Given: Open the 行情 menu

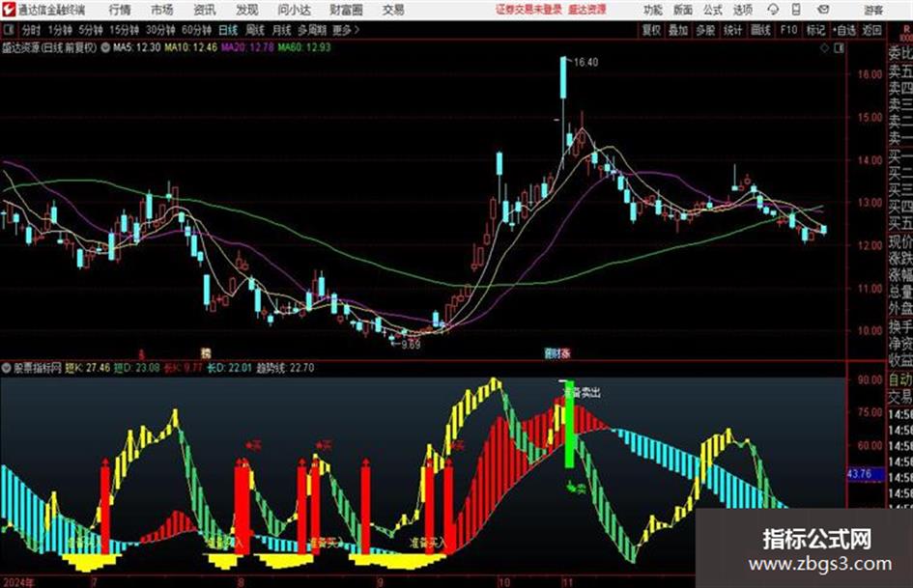Looking at the screenshot, I should [120, 10].
